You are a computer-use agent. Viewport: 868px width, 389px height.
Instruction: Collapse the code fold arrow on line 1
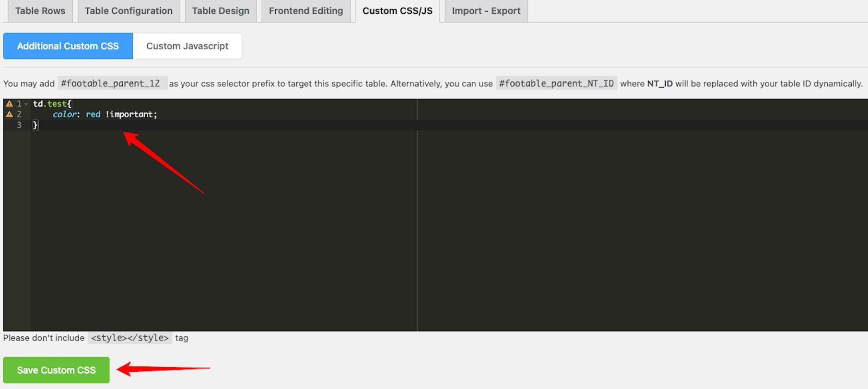[x=26, y=104]
